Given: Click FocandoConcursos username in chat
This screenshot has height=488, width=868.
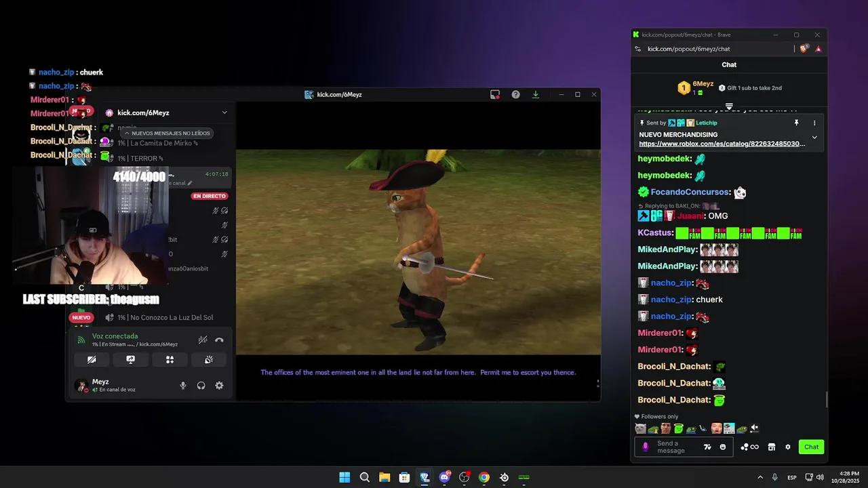Looking at the screenshot, I should (690, 192).
